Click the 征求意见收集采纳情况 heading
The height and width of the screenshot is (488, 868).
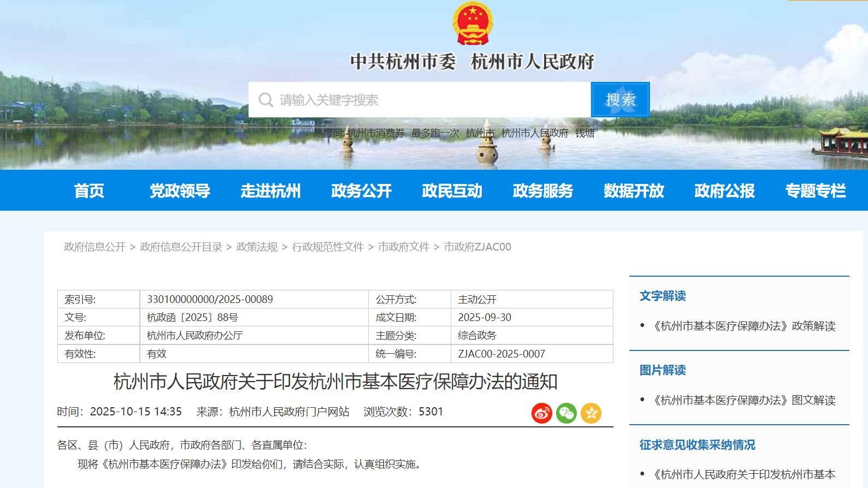click(x=698, y=445)
